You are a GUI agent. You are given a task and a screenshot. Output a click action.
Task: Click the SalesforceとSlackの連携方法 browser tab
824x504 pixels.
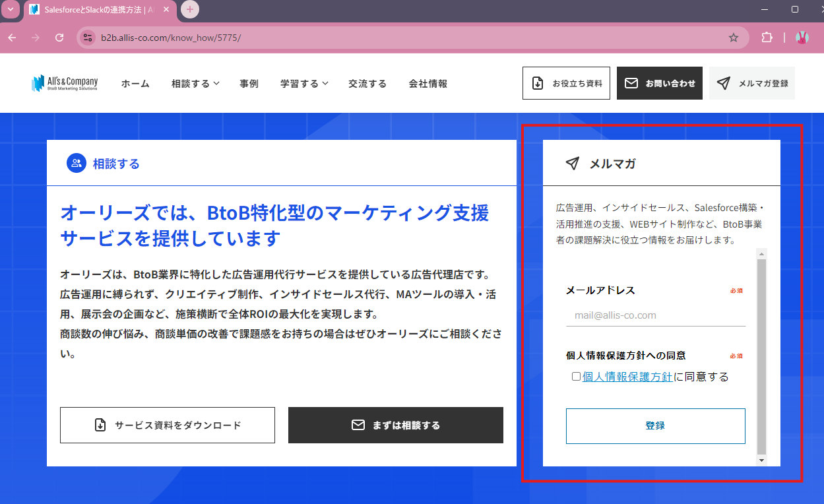pos(92,9)
